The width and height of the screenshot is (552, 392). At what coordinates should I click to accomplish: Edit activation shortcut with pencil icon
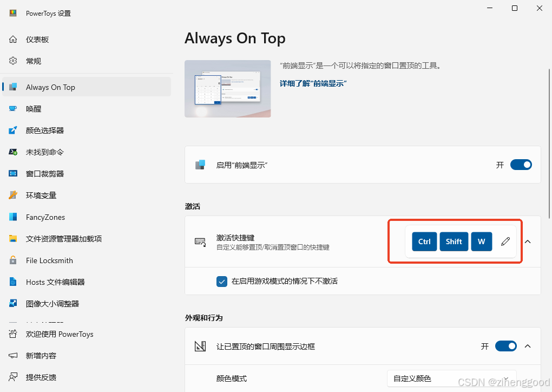coord(505,241)
